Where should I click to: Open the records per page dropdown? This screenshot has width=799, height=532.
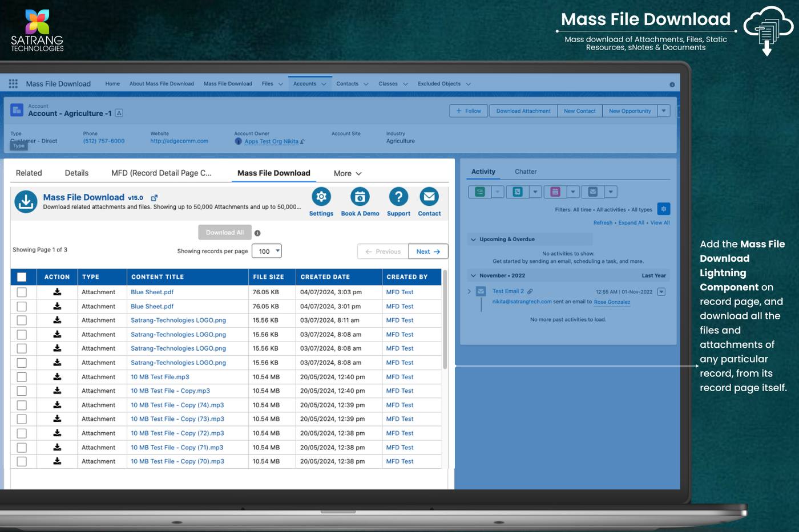pyautogui.click(x=267, y=251)
